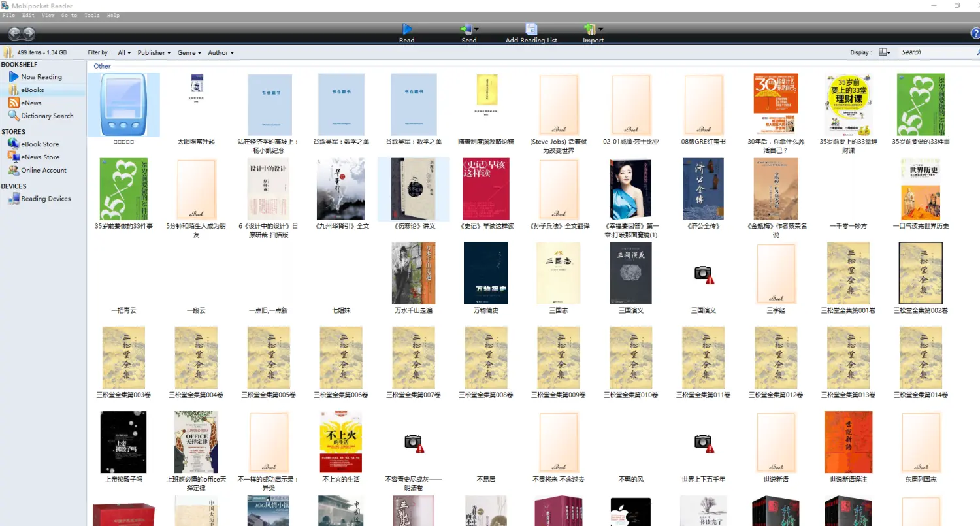Image resolution: width=980 pixels, height=526 pixels.
Task: Select the 万物简史 dark cover
Action: 485,273
